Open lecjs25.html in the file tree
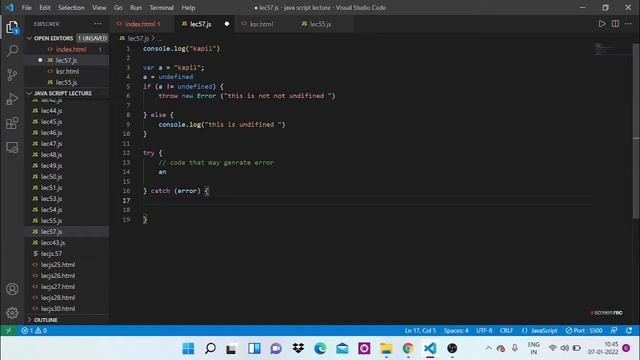640x360 pixels. coord(67,264)
